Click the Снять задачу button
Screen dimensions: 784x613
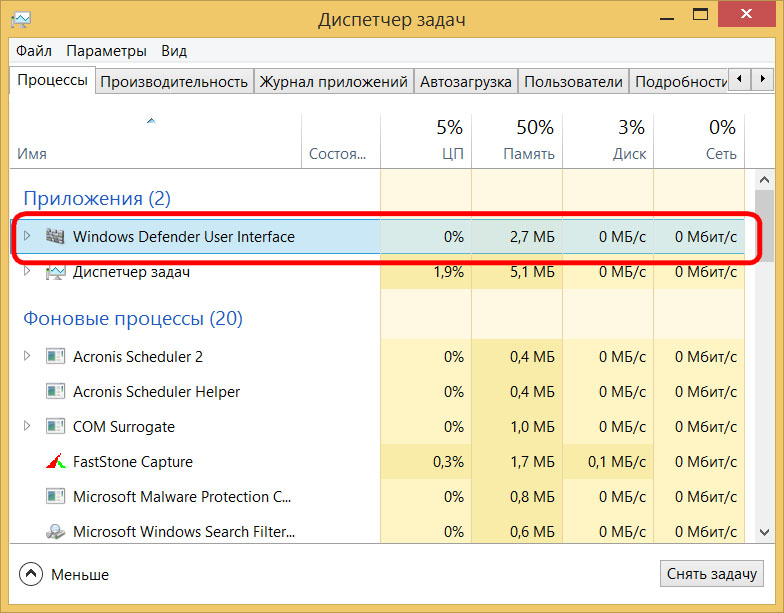point(712,574)
